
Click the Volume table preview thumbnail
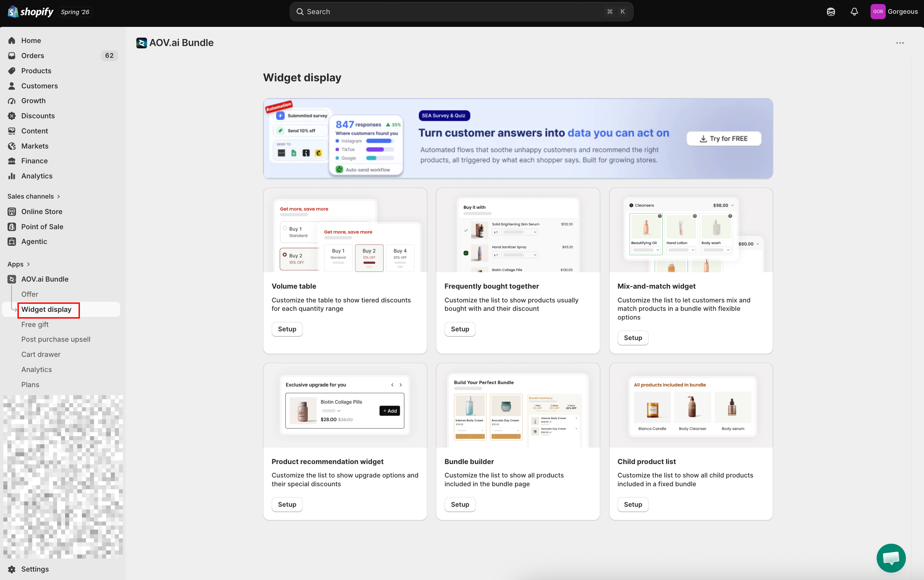point(345,230)
